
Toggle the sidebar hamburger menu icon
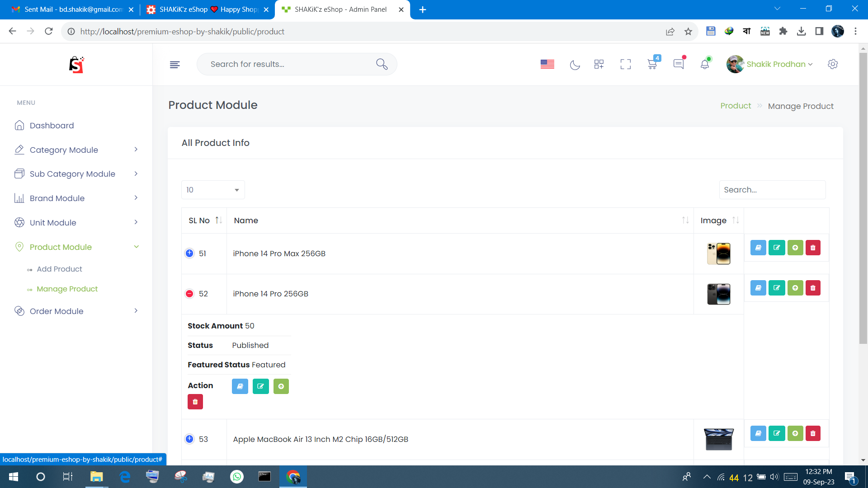click(x=175, y=65)
